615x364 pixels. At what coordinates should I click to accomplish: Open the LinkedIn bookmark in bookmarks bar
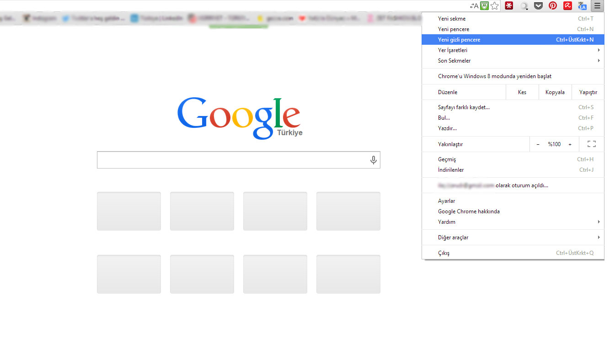(x=157, y=19)
